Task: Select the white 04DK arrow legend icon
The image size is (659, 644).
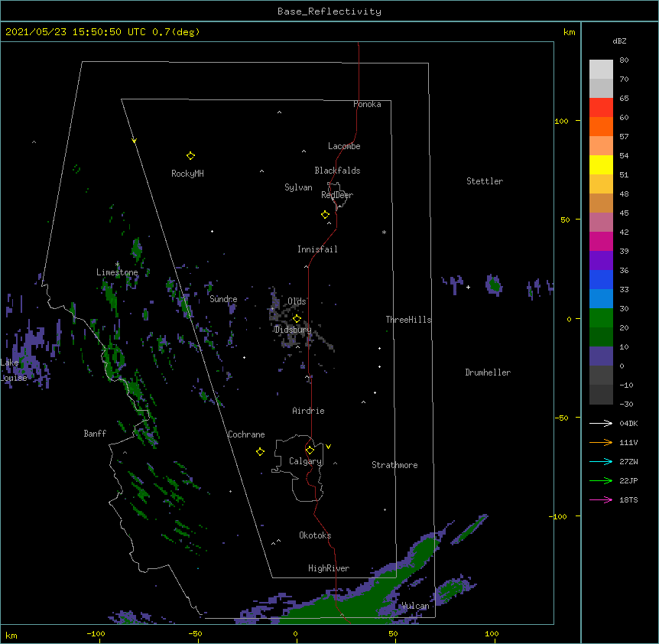Action: [601, 423]
